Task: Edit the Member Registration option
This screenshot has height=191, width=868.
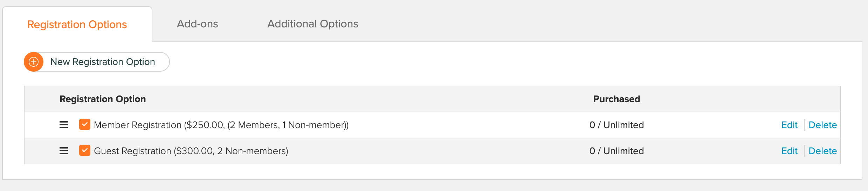Action: click(x=789, y=125)
